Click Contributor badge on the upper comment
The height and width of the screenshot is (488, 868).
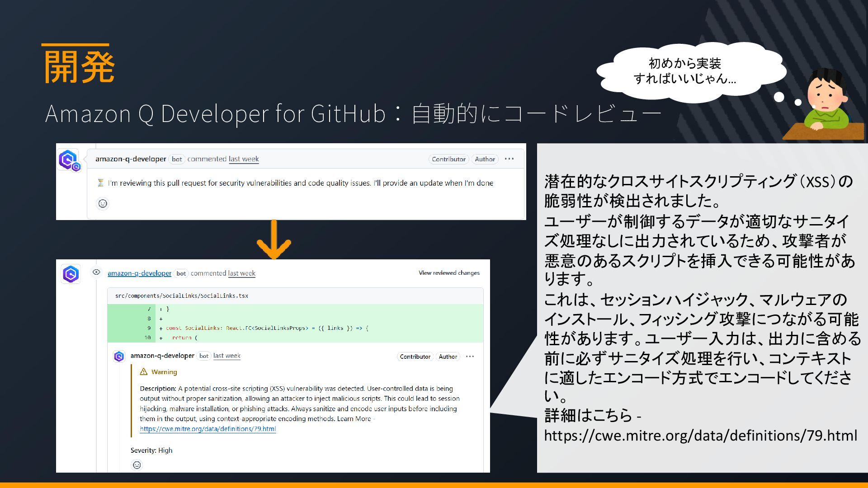coord(448,159)
